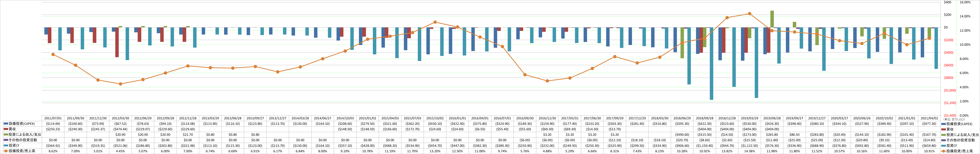Select ratio cell 10.91%

tap(929, 151)
